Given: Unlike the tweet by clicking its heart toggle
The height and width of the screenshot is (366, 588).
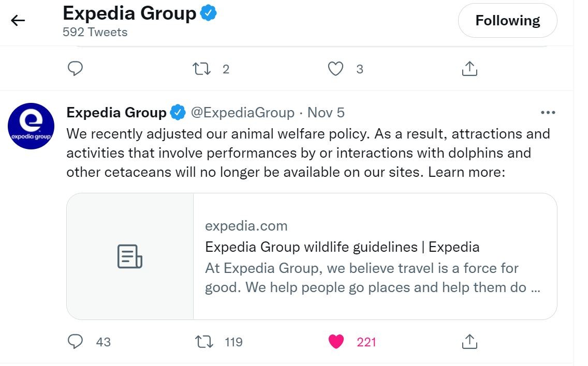Looking at the screenshot, I should coord(336,342).
